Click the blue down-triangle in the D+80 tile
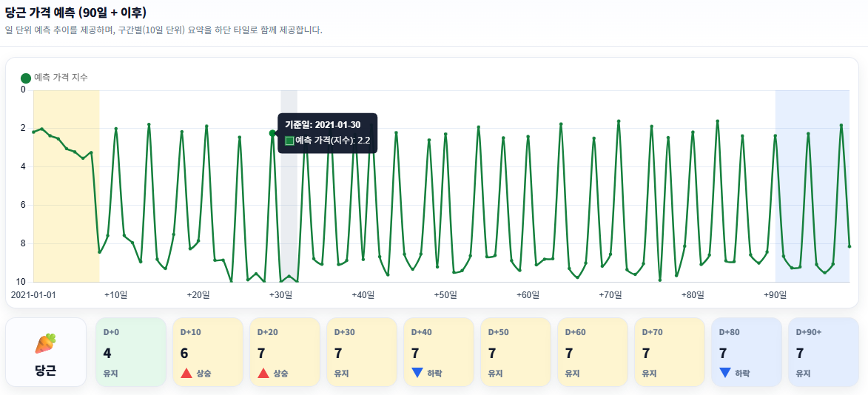Screen dimensions: 868x395 (725, 374)
